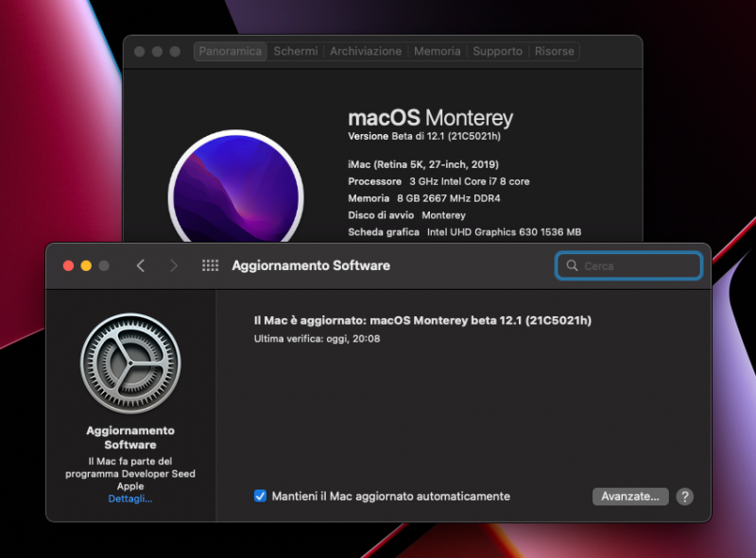756x558 pixels.
Task: Switch to the Memoria tab
Action: point(437,52)
